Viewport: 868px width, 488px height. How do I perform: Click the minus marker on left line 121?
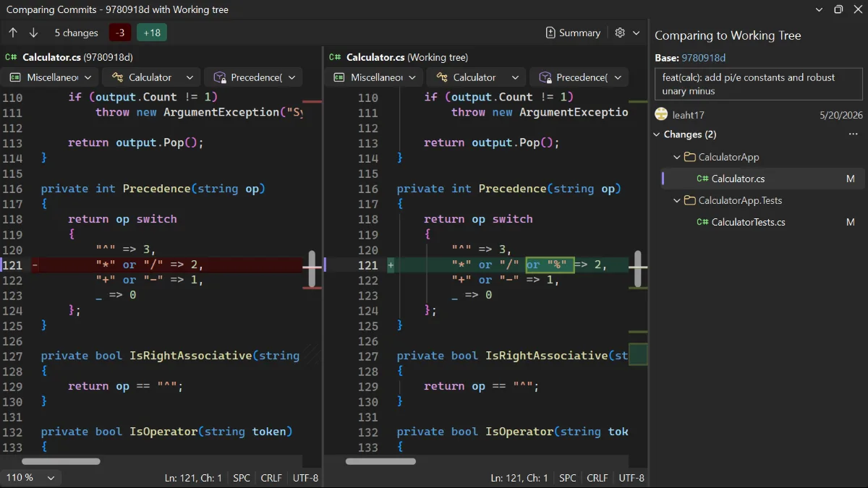coord(35,265)
